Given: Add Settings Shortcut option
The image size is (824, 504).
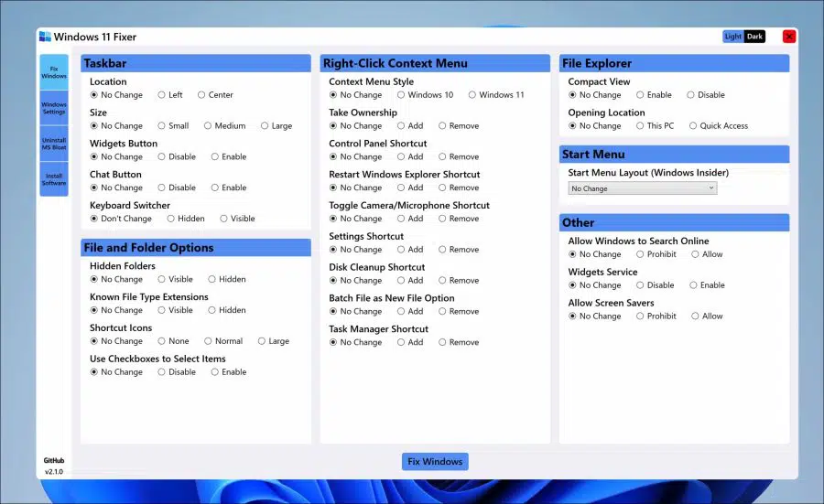Looking at the screenshot, I should tap(410, 250).
